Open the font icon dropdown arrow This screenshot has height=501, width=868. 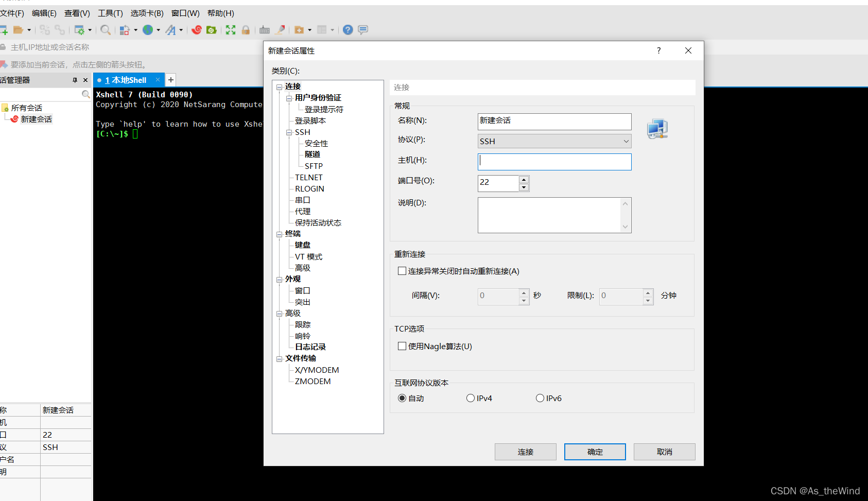point(181,30)
